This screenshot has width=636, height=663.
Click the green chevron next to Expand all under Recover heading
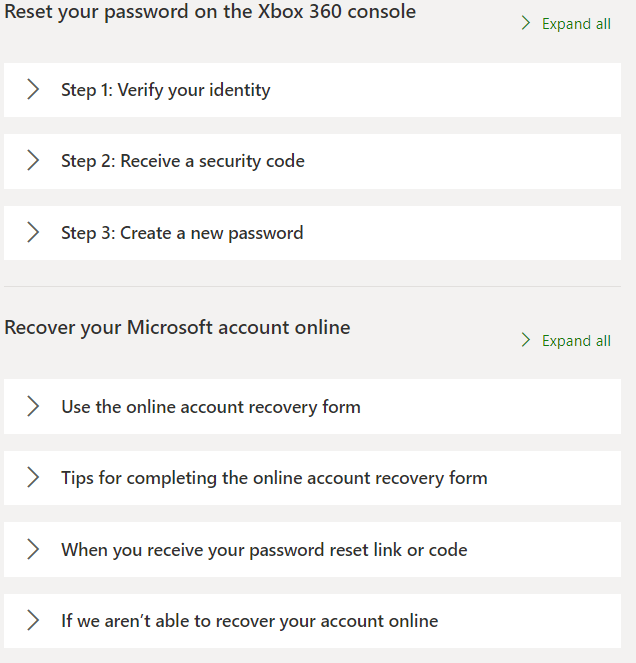pyautogui.click(x=526, y=340)
